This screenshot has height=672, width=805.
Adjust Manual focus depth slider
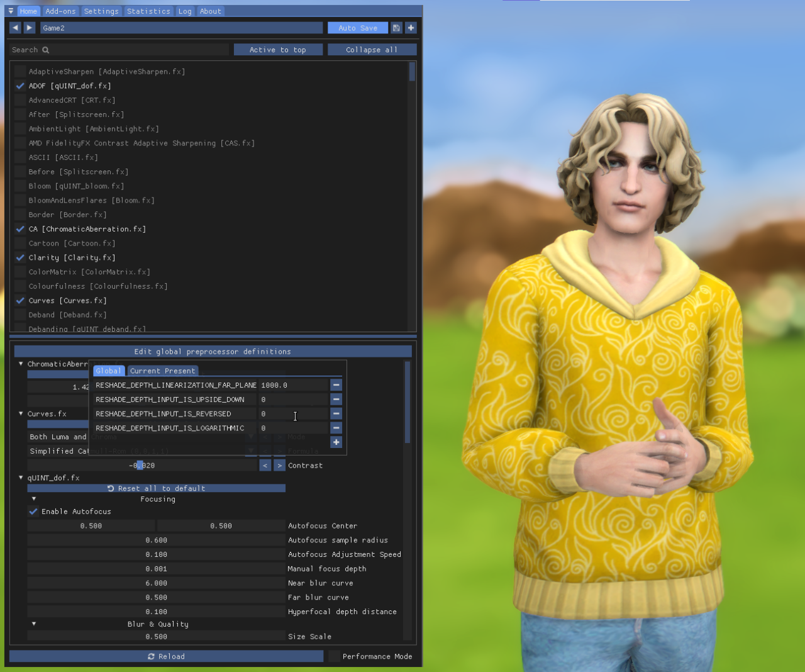click(156, 568)
